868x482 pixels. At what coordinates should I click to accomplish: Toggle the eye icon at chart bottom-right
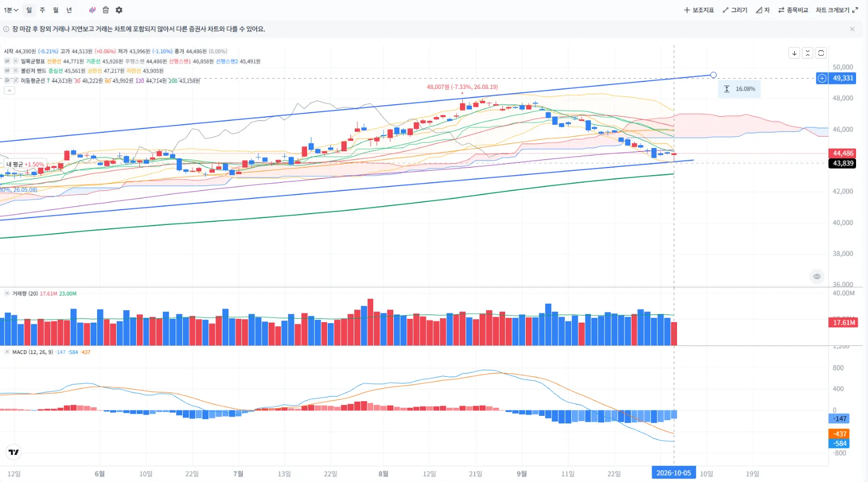[817, 277]
